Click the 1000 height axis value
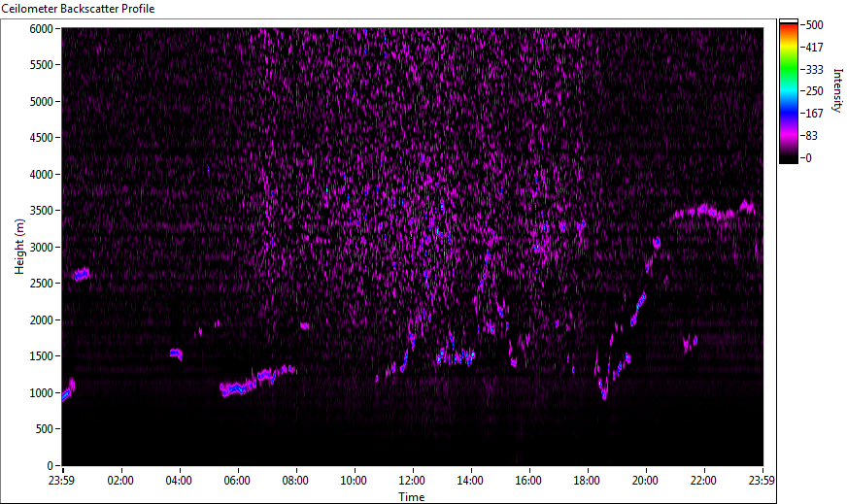This screenshot has height=504, width=847. [x=41, y=393]
